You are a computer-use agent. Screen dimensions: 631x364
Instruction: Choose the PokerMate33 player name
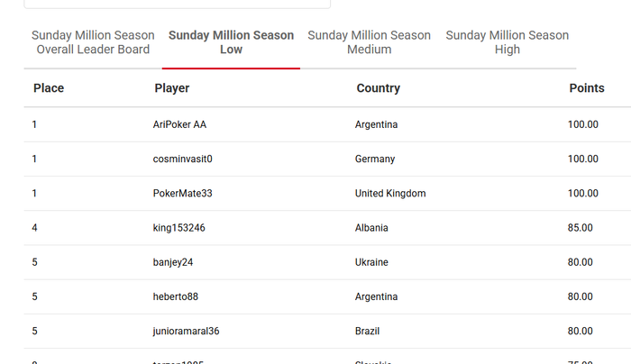point(183,194)
